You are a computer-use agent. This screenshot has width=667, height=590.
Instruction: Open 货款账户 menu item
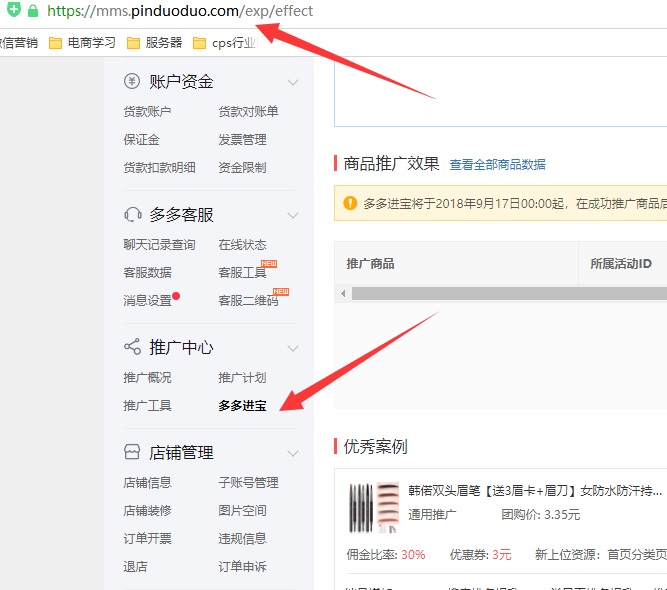[x=147, y=111]
